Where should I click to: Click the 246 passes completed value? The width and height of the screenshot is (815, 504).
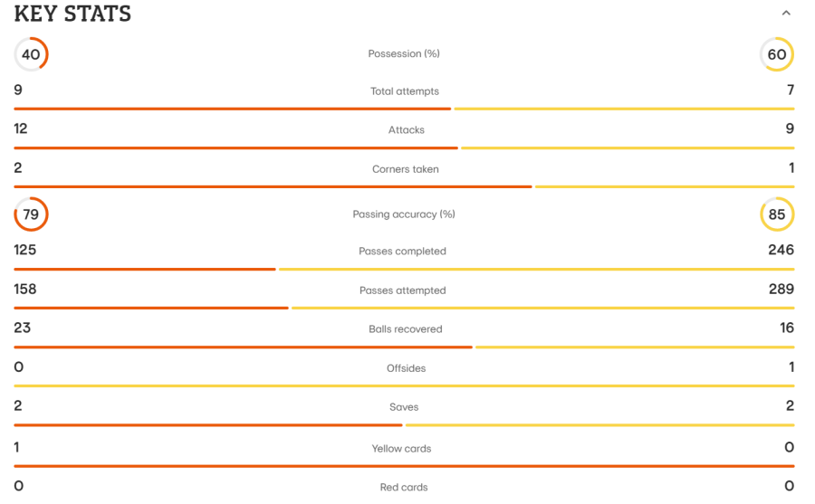coord(781,250)
